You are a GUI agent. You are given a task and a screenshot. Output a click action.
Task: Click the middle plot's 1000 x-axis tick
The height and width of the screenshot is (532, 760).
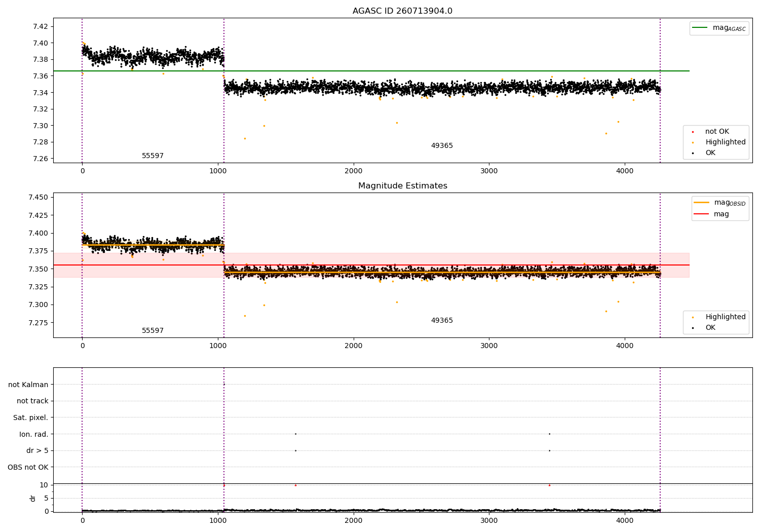pos(218,346)
